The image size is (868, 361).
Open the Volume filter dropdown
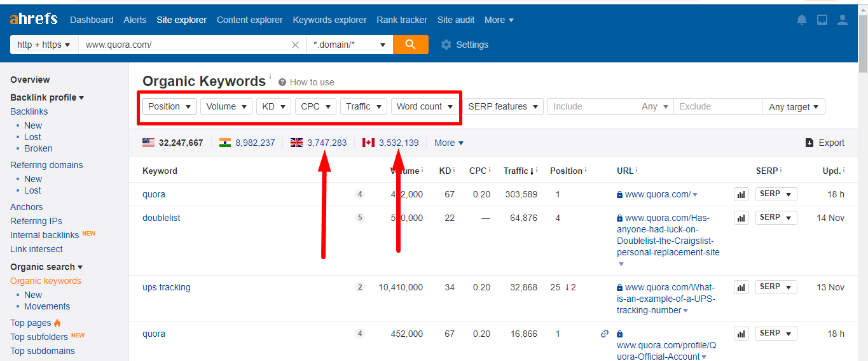point(226,106)
